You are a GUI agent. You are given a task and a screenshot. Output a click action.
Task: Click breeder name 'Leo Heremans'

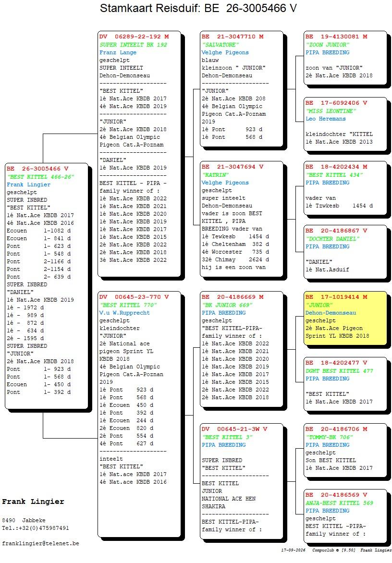(326, 119)
